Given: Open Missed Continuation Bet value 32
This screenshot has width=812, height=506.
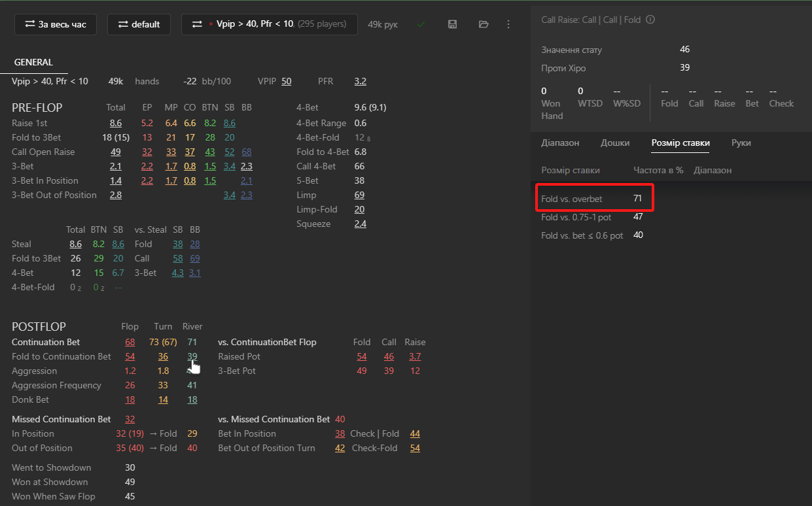Looking at the screenshot, I should [x=130, y=419].
